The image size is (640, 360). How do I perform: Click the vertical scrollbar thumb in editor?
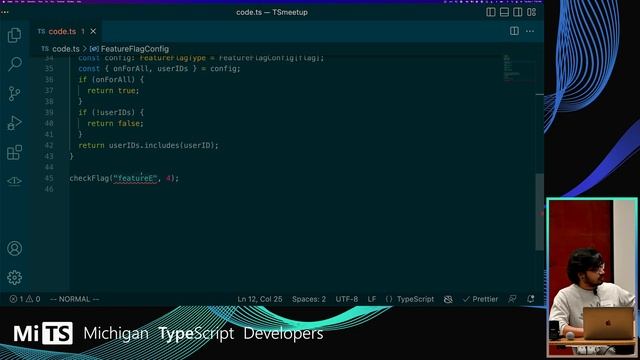[x=540, y=212]
